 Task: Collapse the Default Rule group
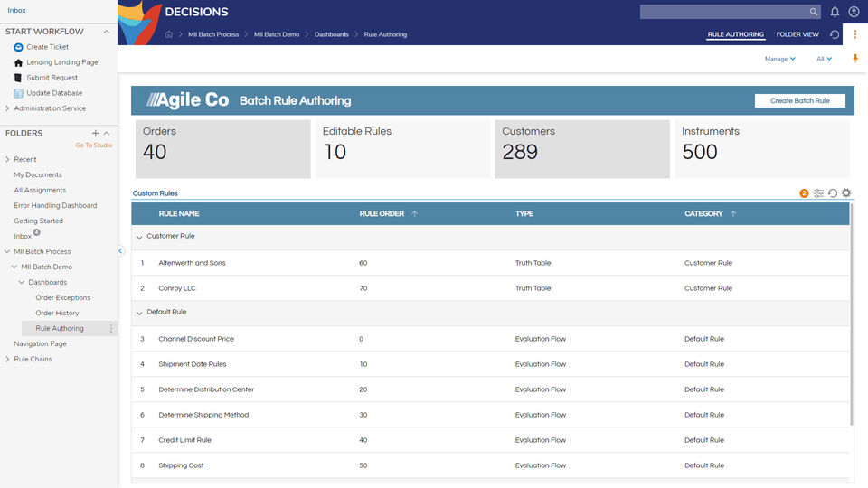pyautogui.click(x=139, y=313)
